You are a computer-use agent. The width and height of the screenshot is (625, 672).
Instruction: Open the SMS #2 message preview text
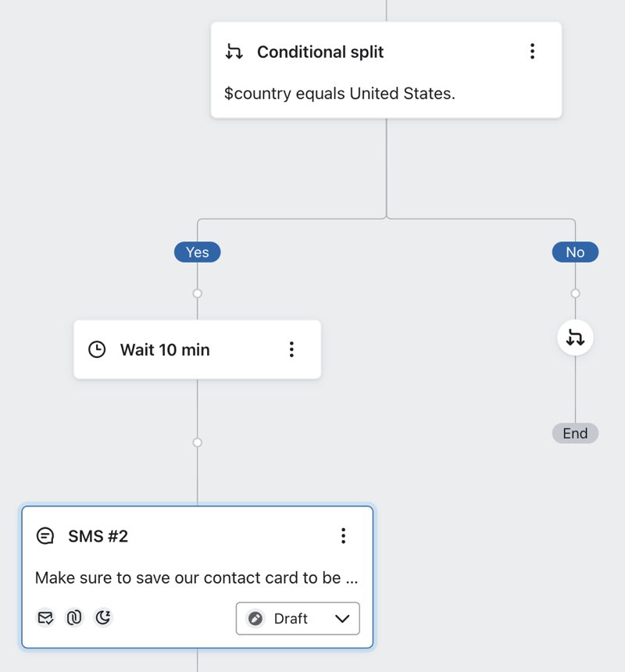197,577
